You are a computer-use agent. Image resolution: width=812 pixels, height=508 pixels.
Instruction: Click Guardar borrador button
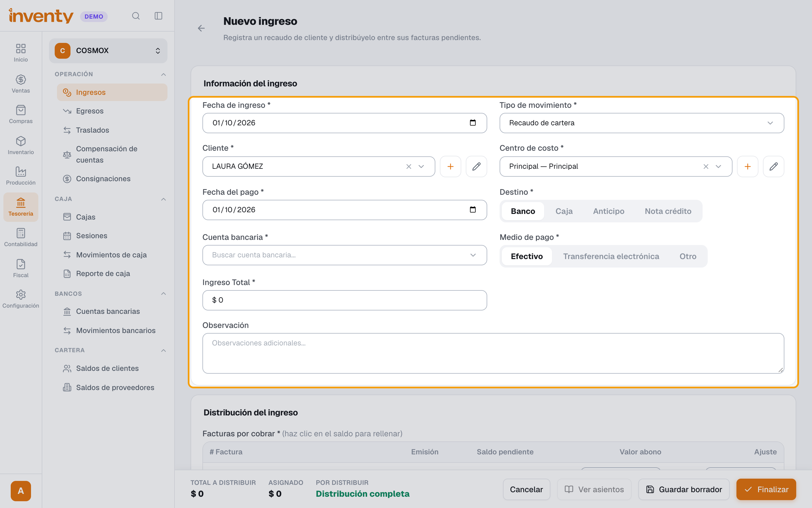(684, 490)
